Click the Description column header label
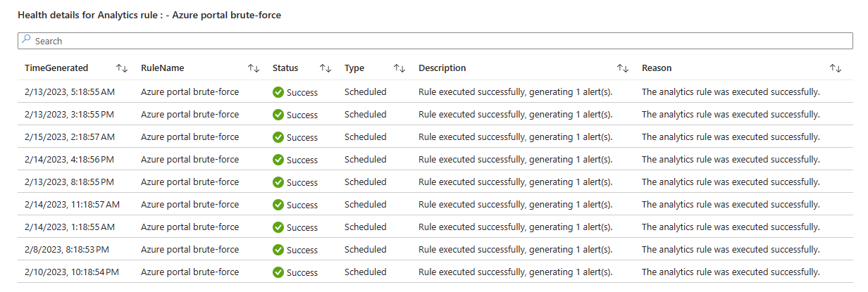The height and width of the screenshot is (292, 868). tap(442, 68)
